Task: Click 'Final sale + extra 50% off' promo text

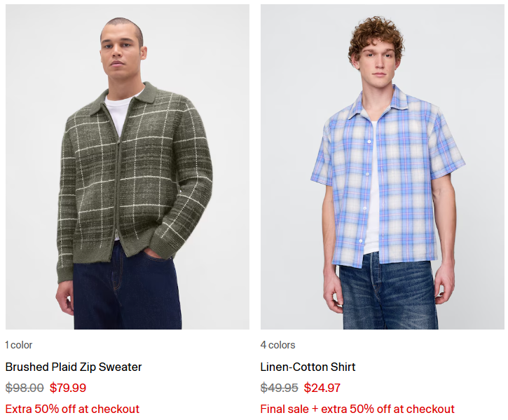Action: 357,409
